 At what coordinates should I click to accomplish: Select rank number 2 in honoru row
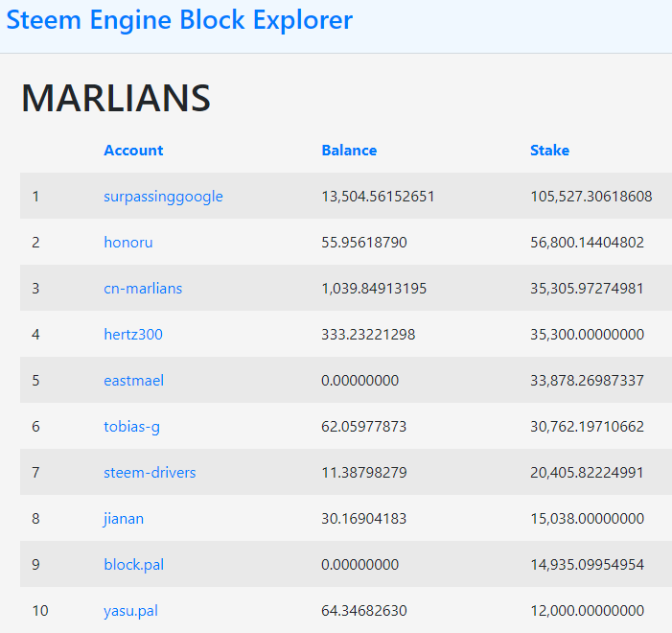tap(35, 243)
